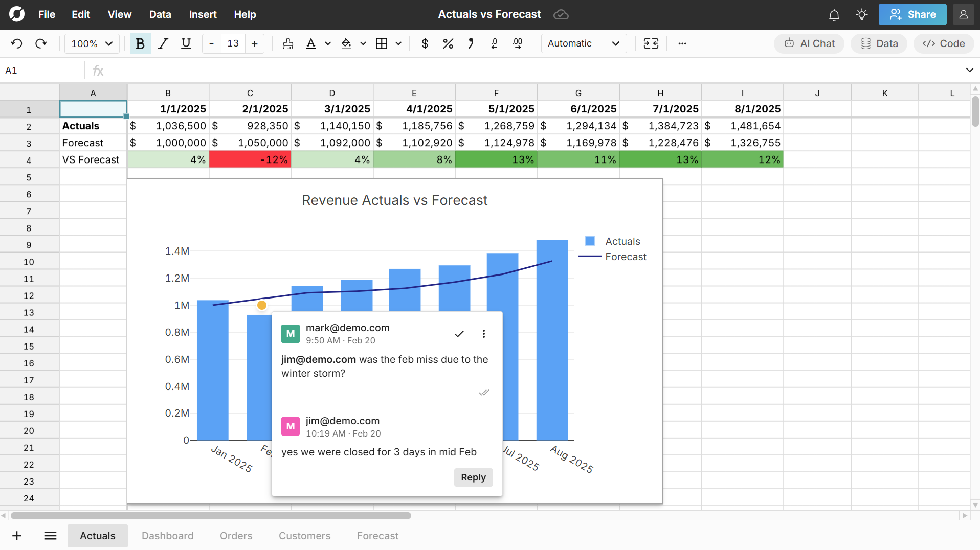Image resolution: width=980 pixels, height=550 pixels.
Task: Switch to the Customers sheet tab
Action: coord(305,536)
